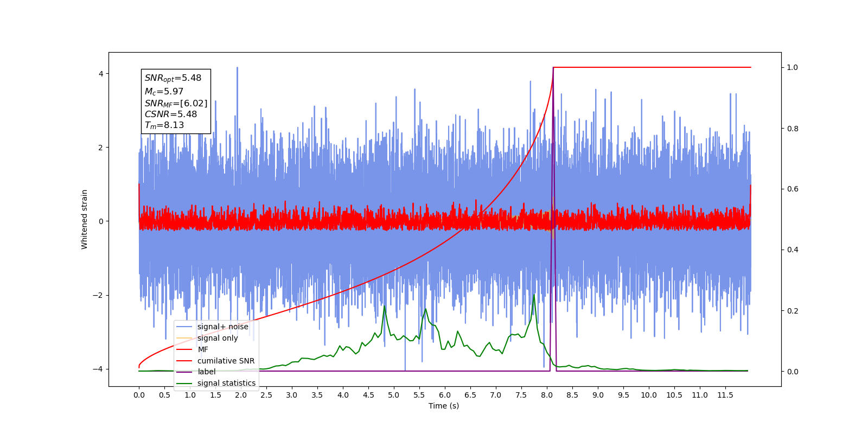
Task: Click the 5.0 tick on time axis
Action: pyautogui.click(x=394, y=395)
